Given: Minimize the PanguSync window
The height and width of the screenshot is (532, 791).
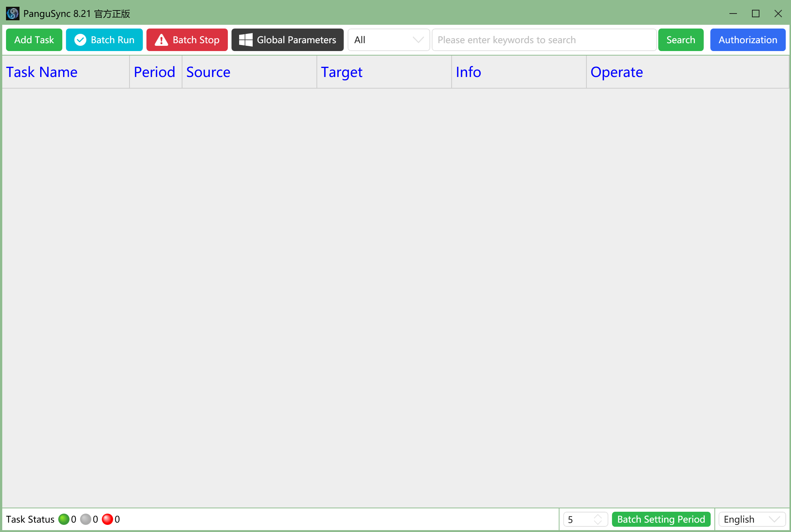Looking at the screenshot, I should [x=733, y=14].
